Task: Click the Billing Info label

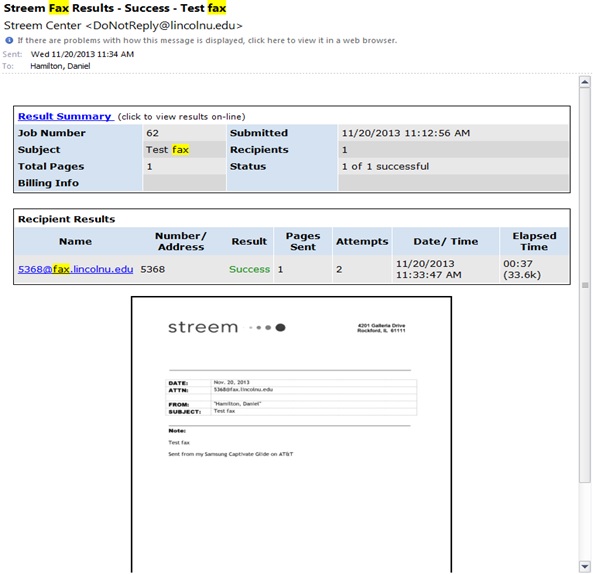Action: point(48,183)
